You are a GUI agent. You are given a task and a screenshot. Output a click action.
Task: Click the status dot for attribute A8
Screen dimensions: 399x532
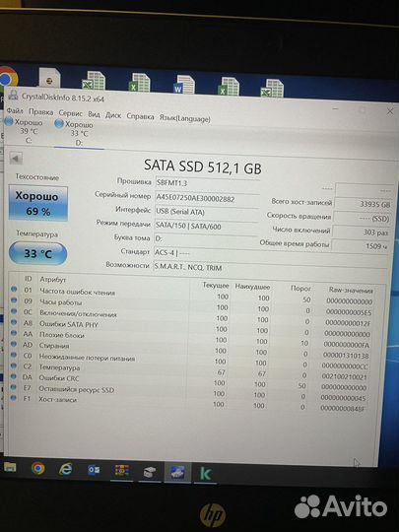coord(14,322)
